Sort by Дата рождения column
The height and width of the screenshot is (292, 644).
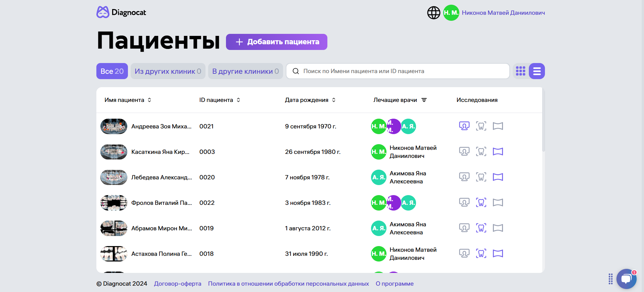334,100
